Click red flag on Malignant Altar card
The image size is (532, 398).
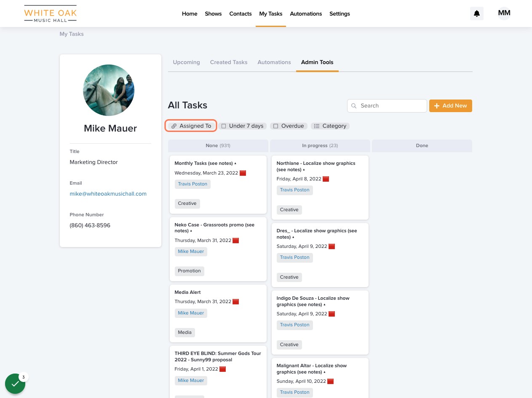330,381
